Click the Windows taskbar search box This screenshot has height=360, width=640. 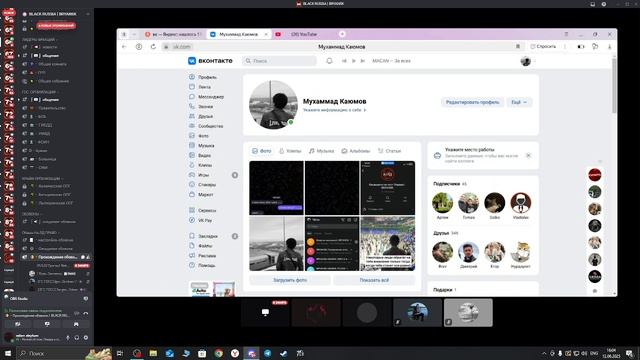(64, 353)
